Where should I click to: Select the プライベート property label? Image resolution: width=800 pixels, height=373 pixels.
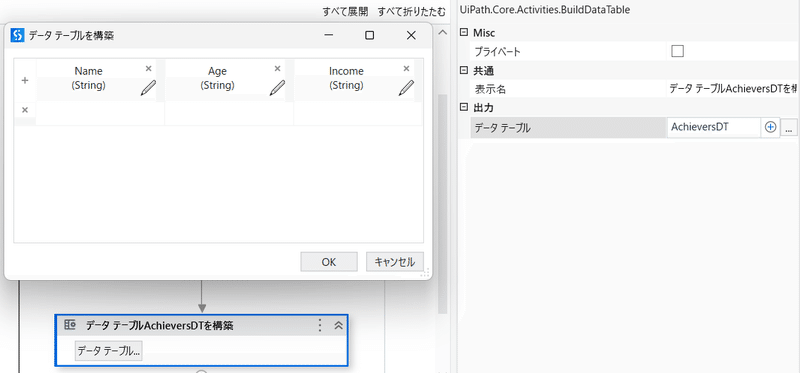[497, 52]
